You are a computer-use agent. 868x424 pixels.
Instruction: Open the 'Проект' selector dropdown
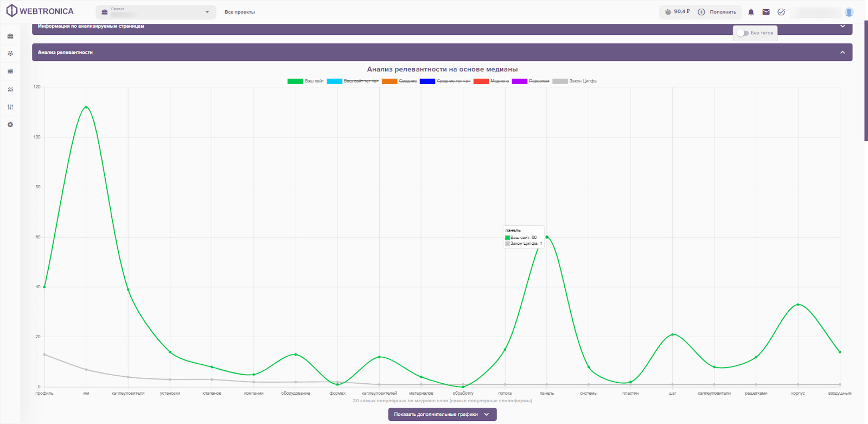click(x=156, y=12)
